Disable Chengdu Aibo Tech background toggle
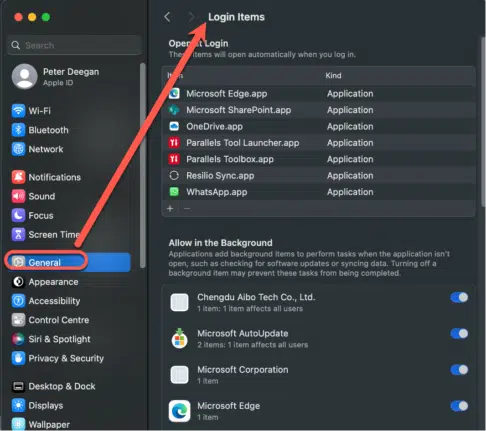Image resolution: width=486 pixels, height=431 pixels. (x=459, y=297)
